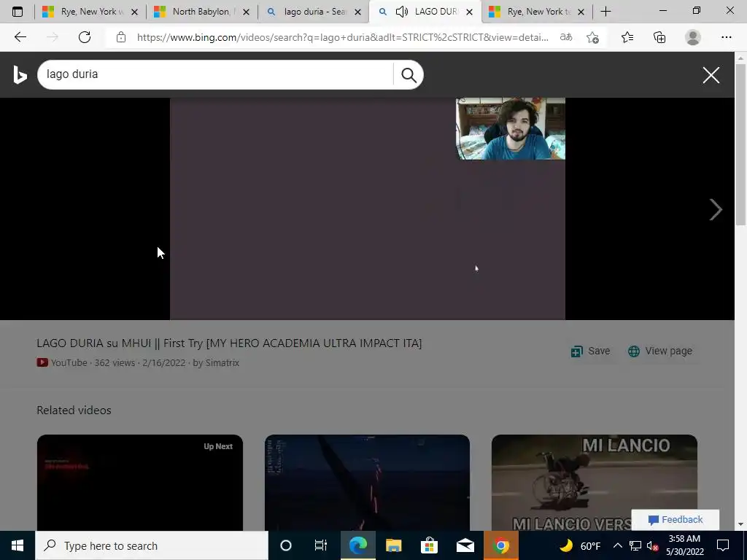Add this page to favorites star
Image resolution: width=747 pixels, height=560 pixels.
tap(592, 37)
